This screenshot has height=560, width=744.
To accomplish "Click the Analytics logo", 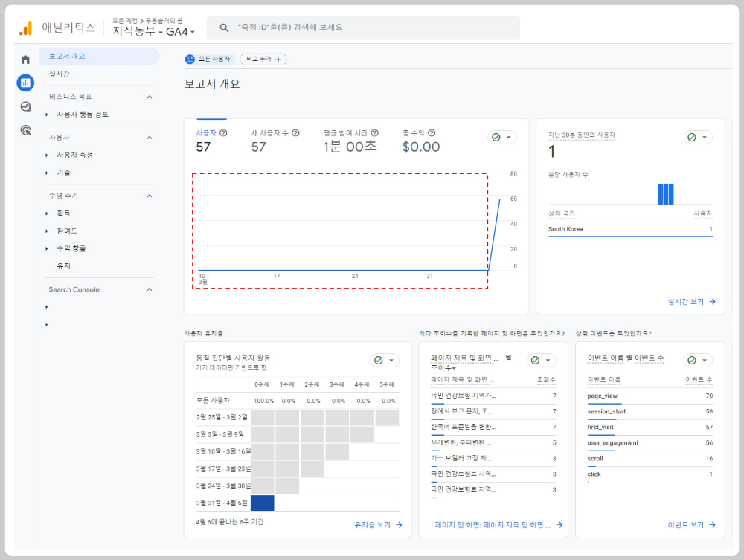I will (x=25, y=28).
